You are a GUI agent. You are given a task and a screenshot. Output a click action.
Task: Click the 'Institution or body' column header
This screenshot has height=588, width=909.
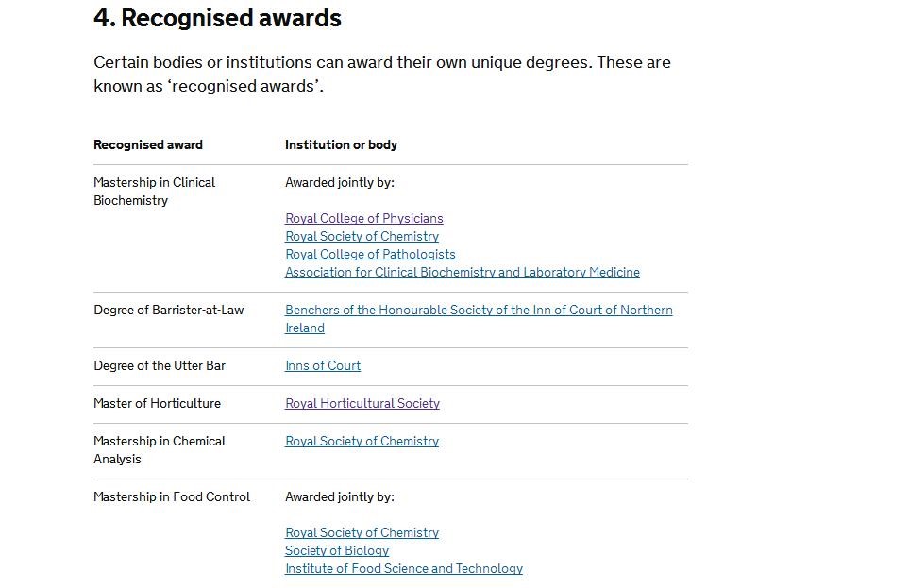[x=341, y=144]
